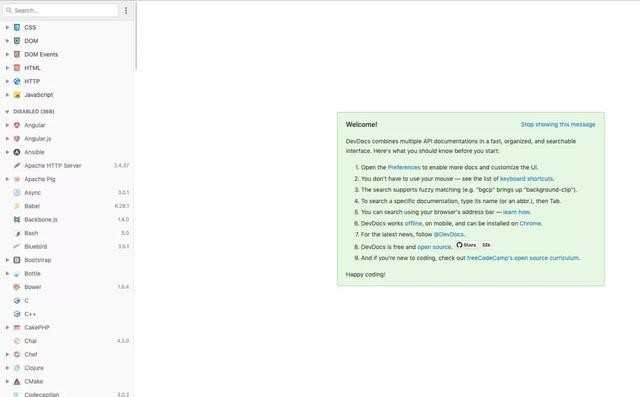Click the Backbone.js icon
This screenshot has height=397, width=640.
click(17, 220)
